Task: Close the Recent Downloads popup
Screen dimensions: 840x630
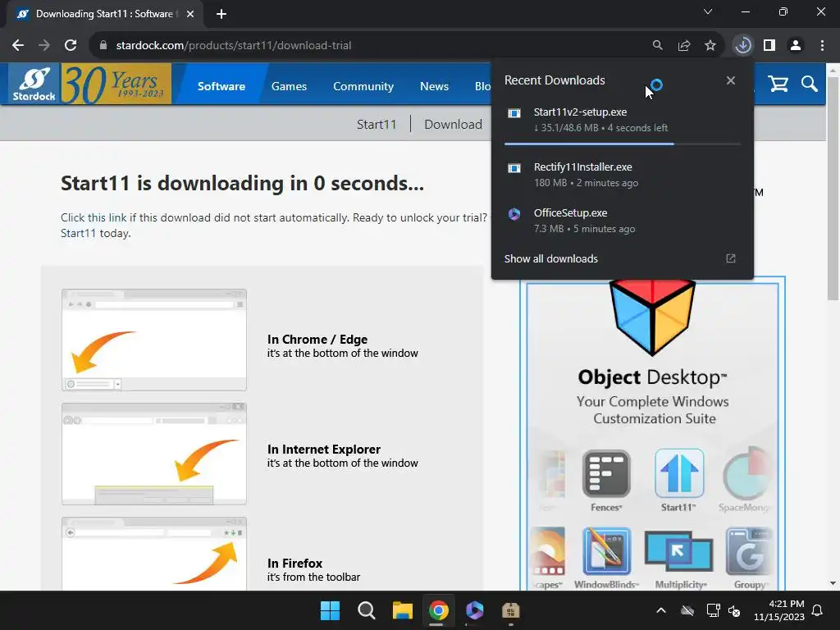Action: (x=731, y=80)
